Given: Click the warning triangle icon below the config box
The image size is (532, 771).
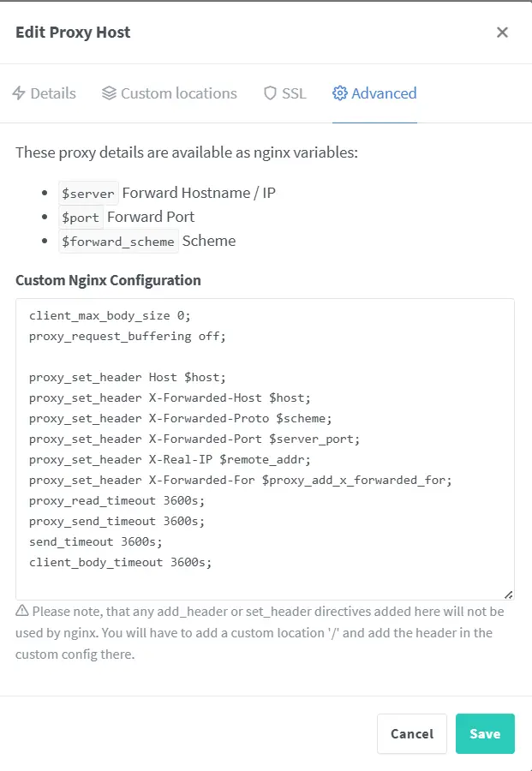Looking at the screenshot, I should (22, 612).
